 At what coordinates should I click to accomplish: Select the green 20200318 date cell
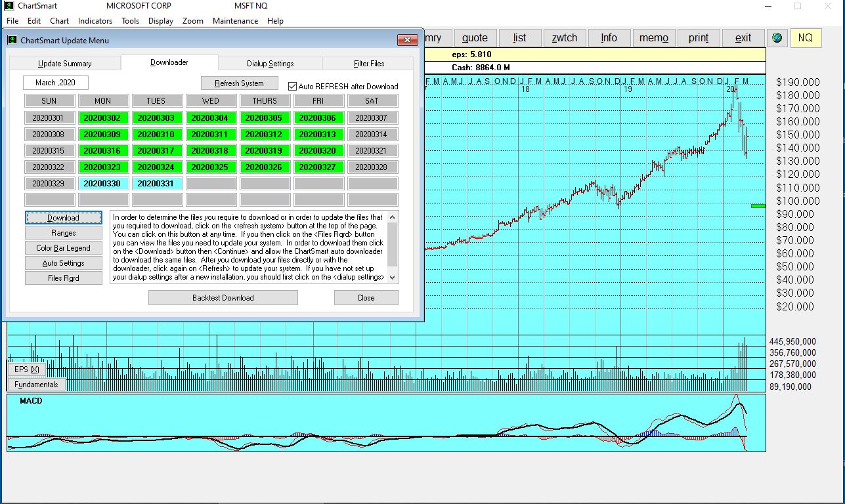click(x=211, y=151)
